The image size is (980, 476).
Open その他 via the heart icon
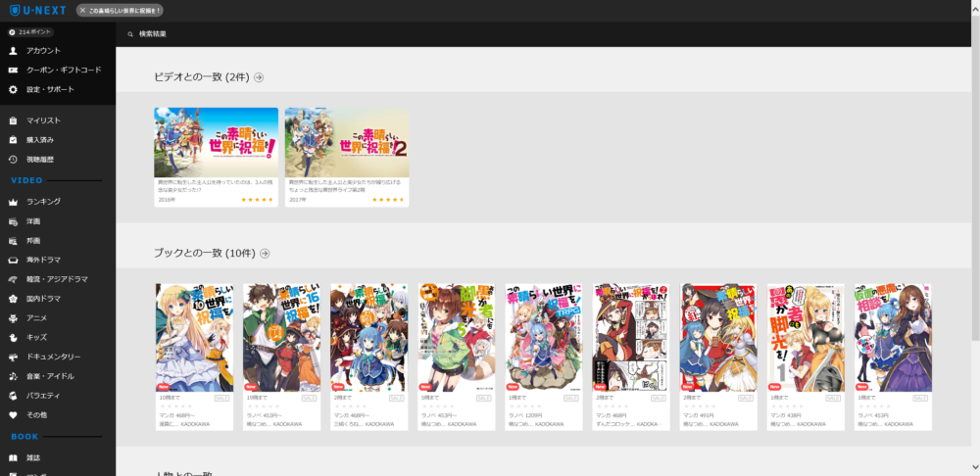point(13,414)
